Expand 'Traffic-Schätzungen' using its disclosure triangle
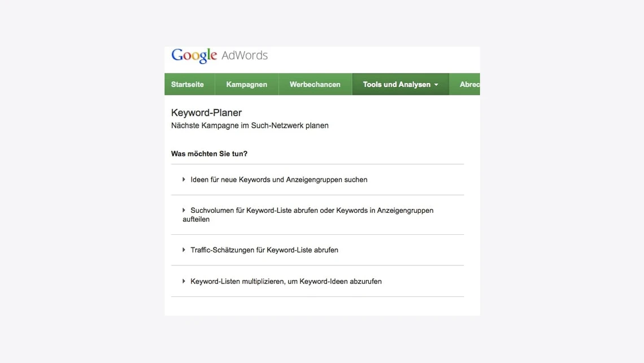Screen dimensions: 644x363 tap(184, 250)
